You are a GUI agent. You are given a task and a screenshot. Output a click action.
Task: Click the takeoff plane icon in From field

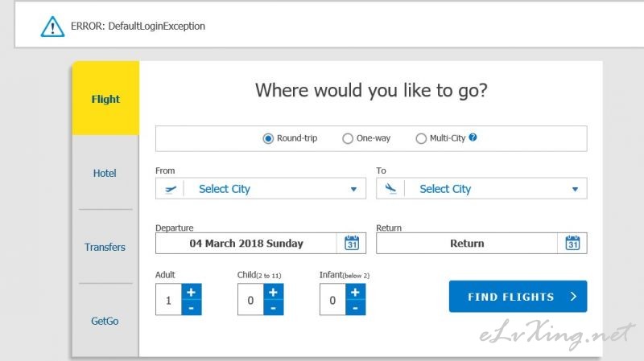pyautogui.click(x=170, y=189)
